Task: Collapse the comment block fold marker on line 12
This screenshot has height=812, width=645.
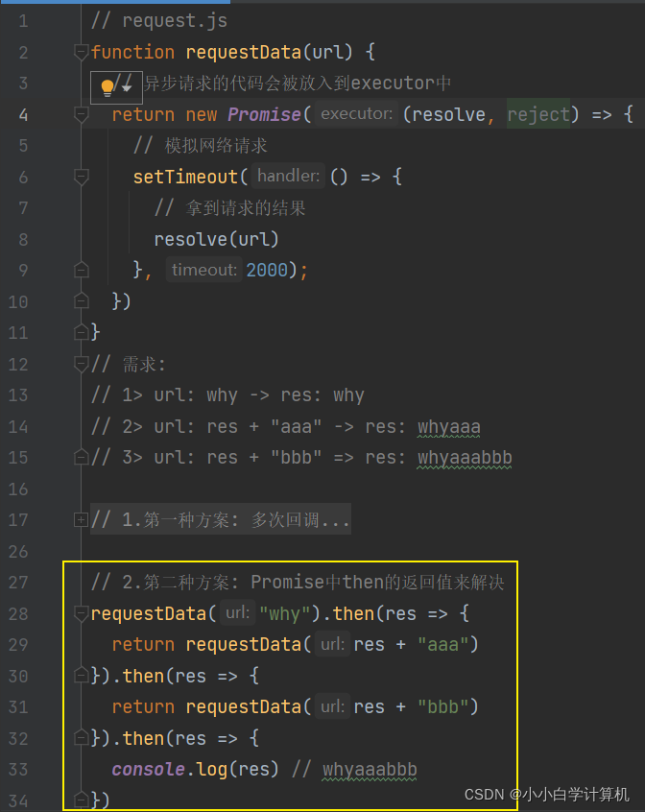Action: point(82,364)
